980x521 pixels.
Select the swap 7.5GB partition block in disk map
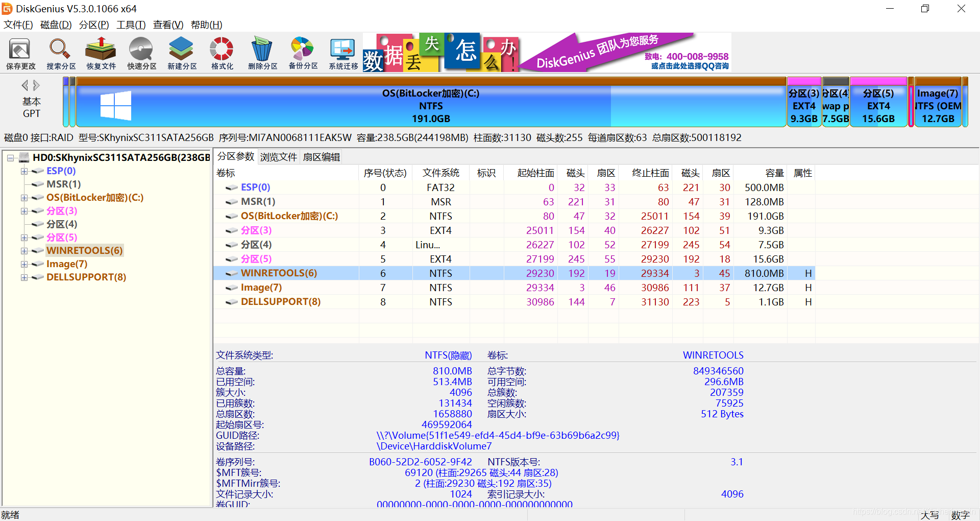pos(836,102)
